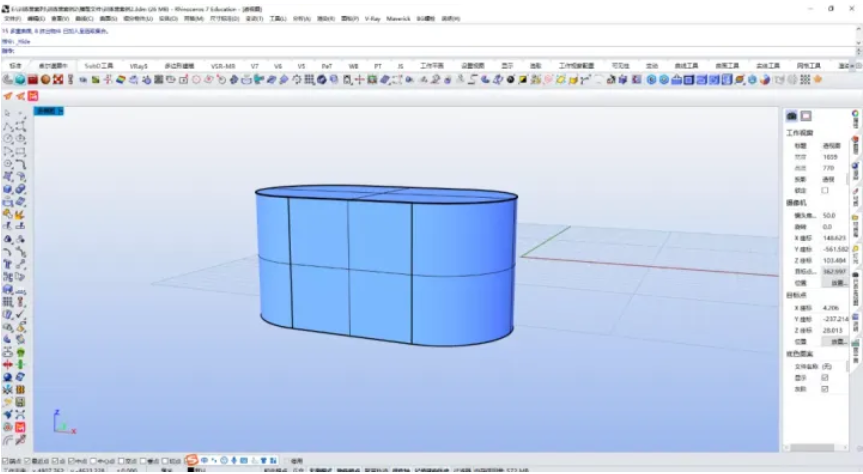Select the Circle tool in left sidebar
Viewport: 863px width, 474px height.
(x=7, y=139)
